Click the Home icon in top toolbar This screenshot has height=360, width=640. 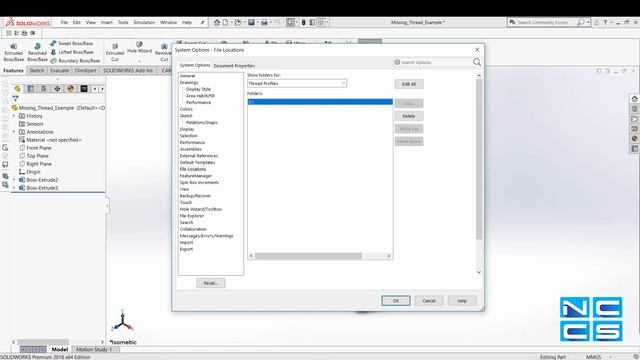click(217, 22)
